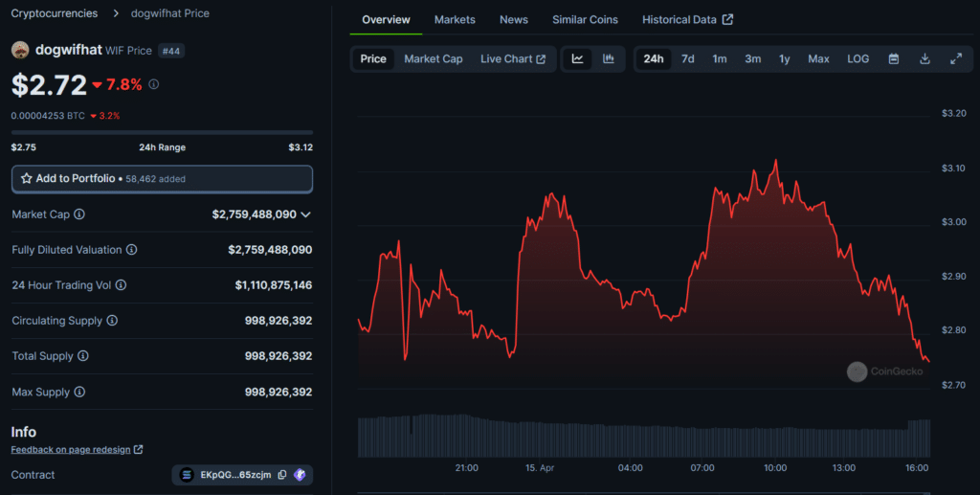Image resolution: width=980 pixels, height=495 pixels.
Task: Switch to candlestick chart view icon
Action: [609, 59]
